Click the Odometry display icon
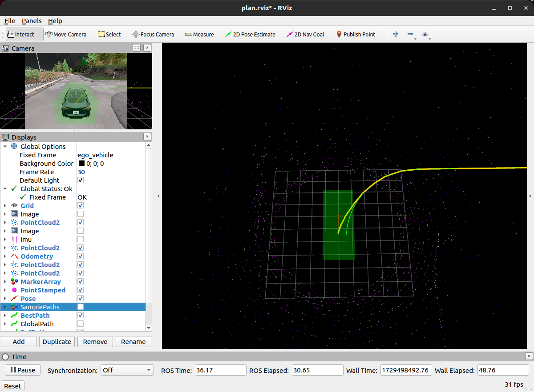The image size is (534, 392). [14, 256]
